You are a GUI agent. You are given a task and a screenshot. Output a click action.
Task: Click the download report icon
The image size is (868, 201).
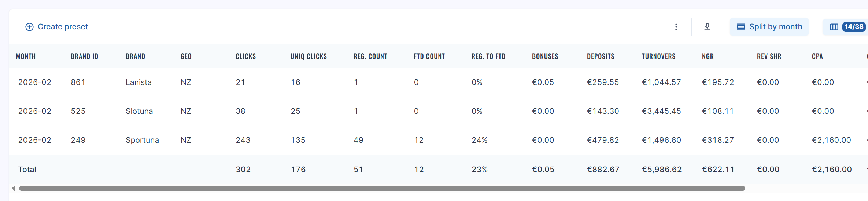[x=707, y=27]
